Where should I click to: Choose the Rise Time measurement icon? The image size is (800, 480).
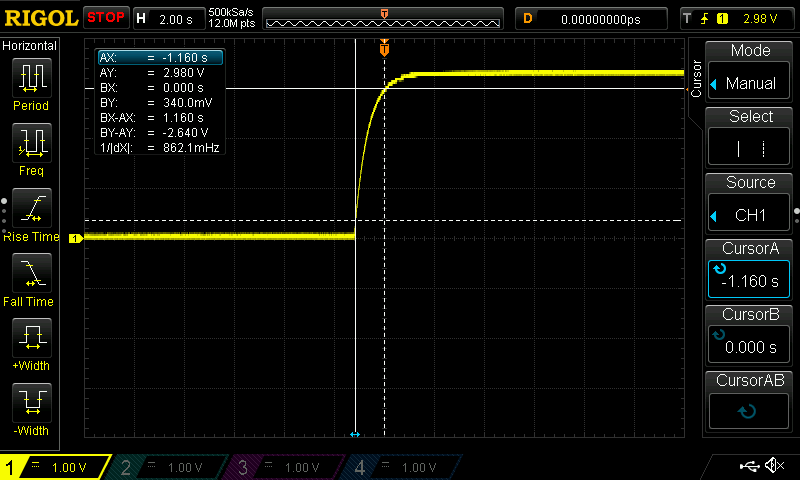coord(31,209)
